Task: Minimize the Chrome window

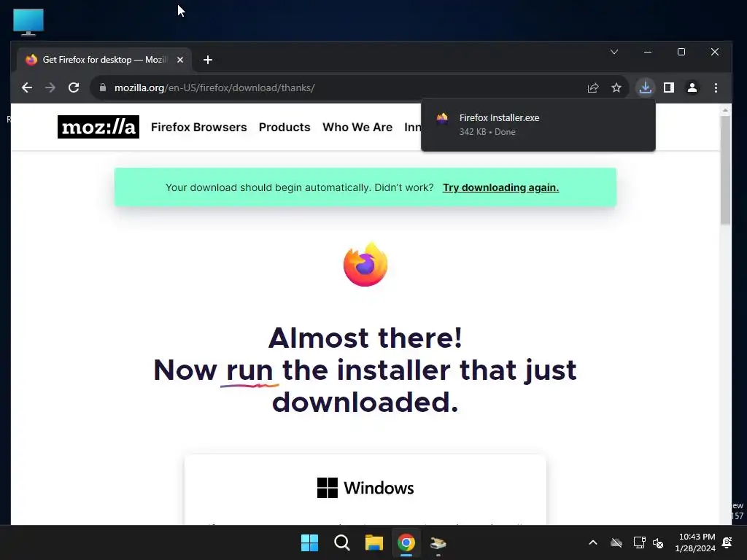Action: tap(648, 52)
